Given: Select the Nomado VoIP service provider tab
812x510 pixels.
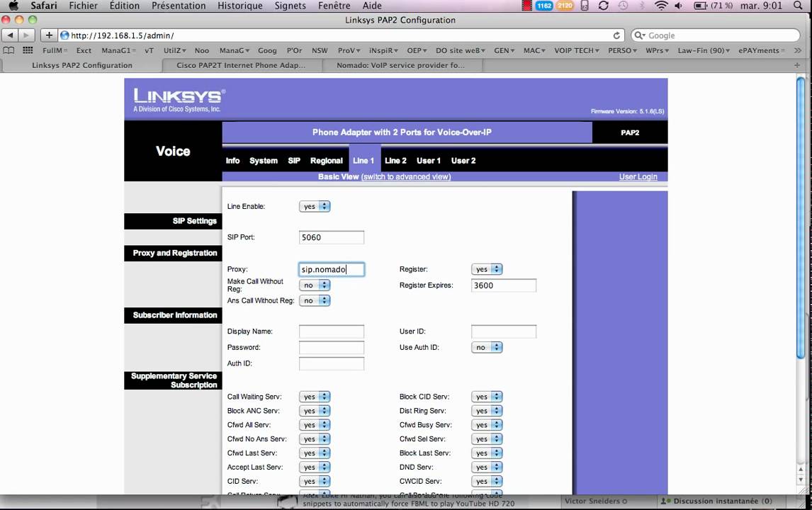Looking at the screenshot, I should (x=401, y=65).
